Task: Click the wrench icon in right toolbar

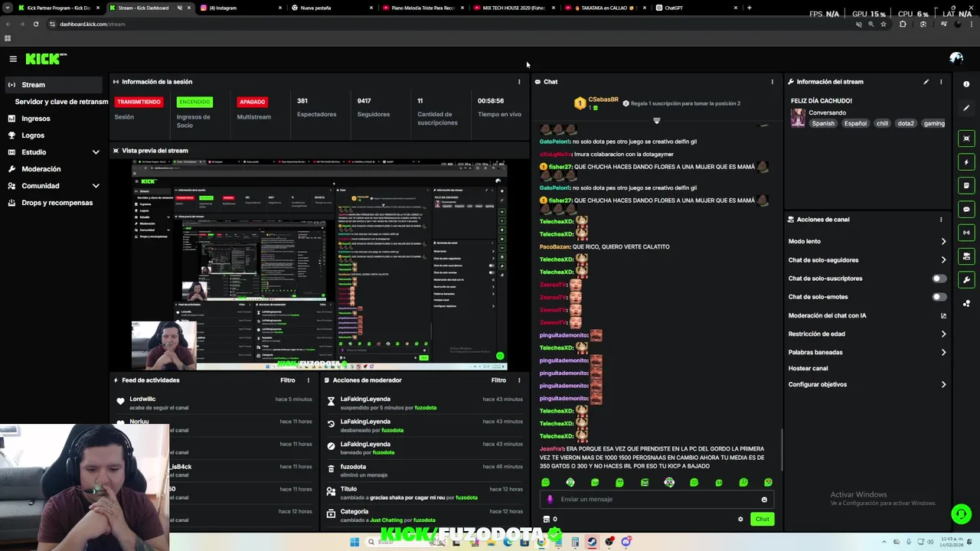Action: coord(966,280)
